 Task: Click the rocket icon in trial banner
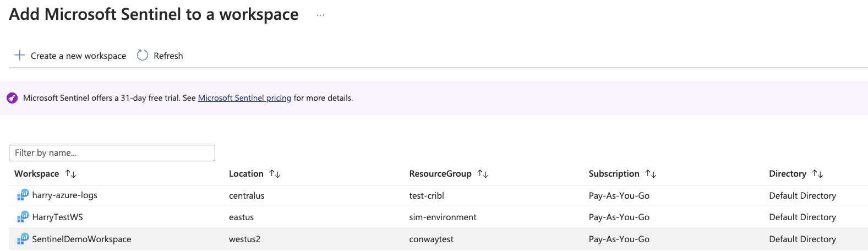click(12, 98)
